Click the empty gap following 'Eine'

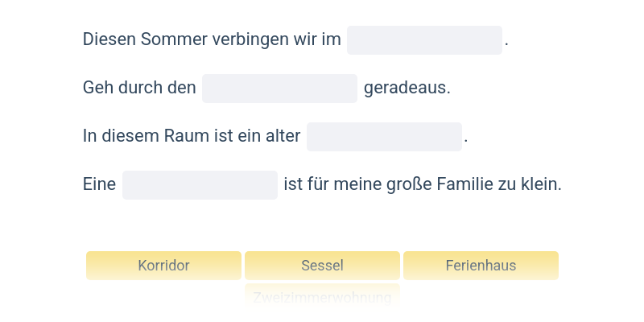[x=200, y=185]
